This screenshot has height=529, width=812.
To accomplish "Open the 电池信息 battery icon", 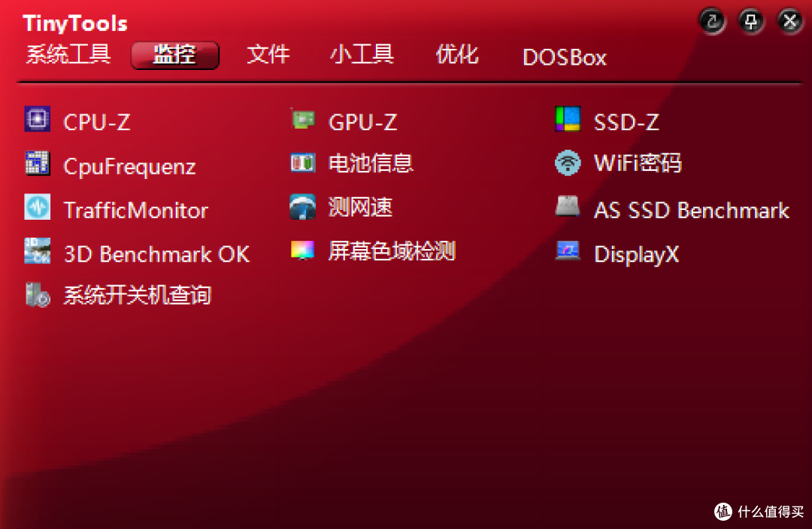I will point(303,163).
